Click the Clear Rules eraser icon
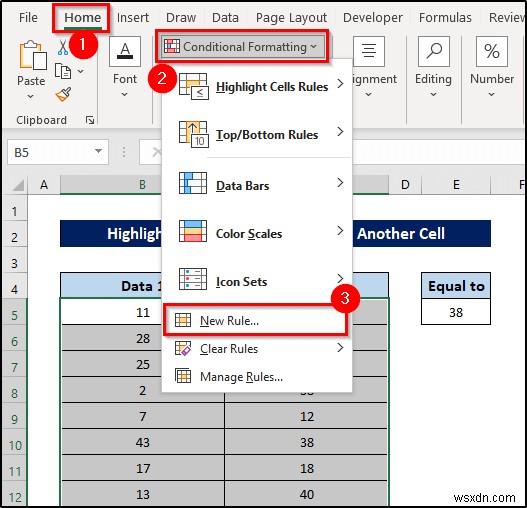Viewport: 527px width, 508px height. pyautogui.click(x=183, y=348)
